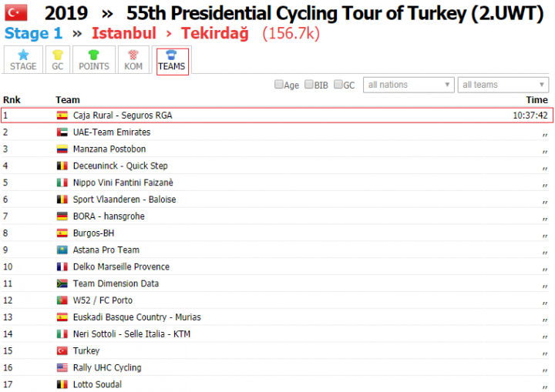This screenshot has height=392, width=555.
Task: Open Deceuninck - Quick Step team
Action: point(120,166)
